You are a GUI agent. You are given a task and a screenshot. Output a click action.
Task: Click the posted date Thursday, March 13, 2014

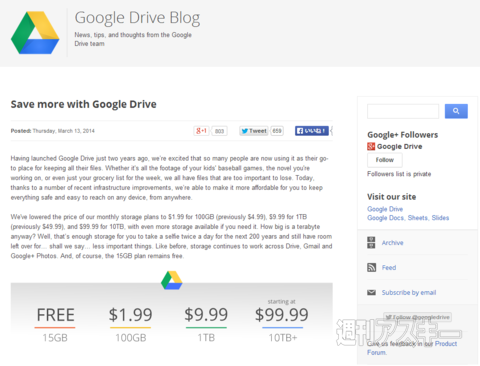click(x=63, y=131)
